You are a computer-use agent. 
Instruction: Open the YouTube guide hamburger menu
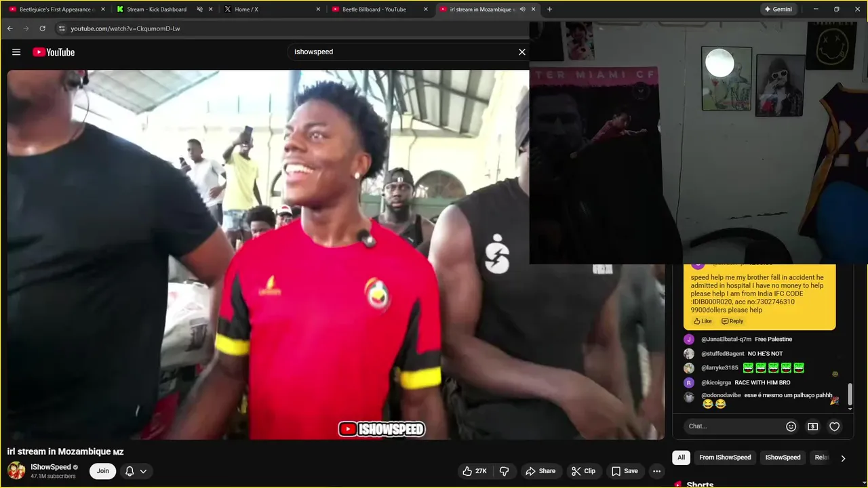[x=16, y=52]
